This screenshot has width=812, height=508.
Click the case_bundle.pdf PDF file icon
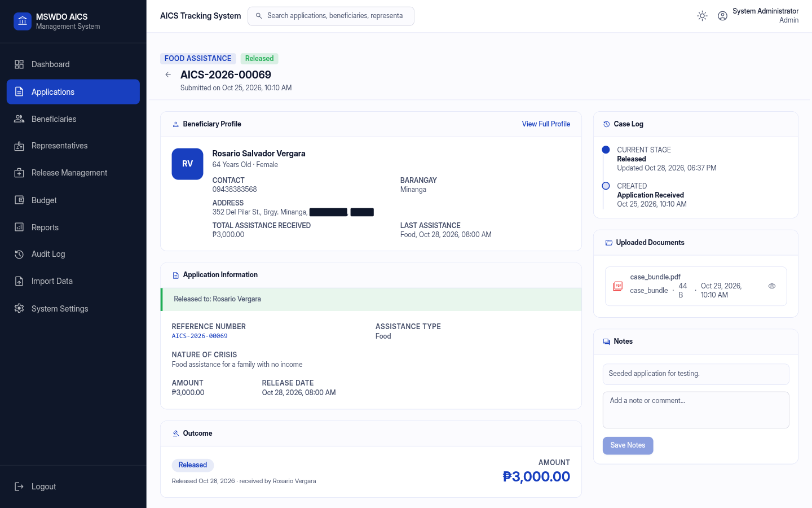coord(618,286)
